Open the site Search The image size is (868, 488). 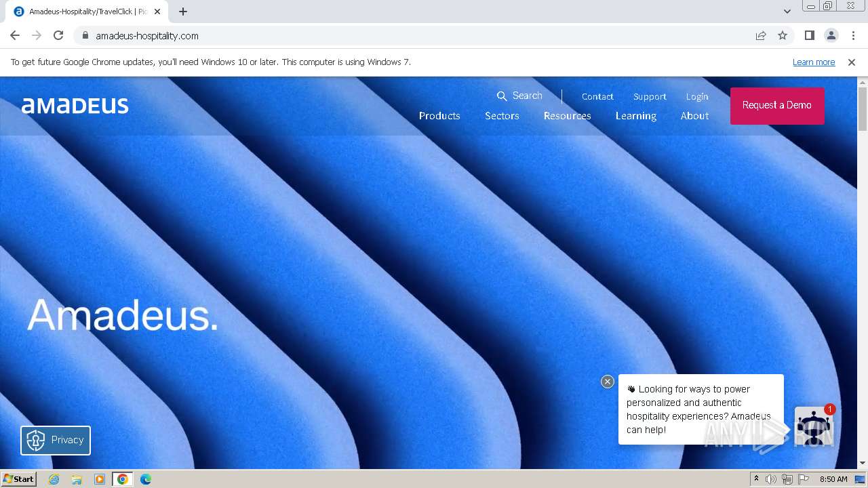coord(519,96)
